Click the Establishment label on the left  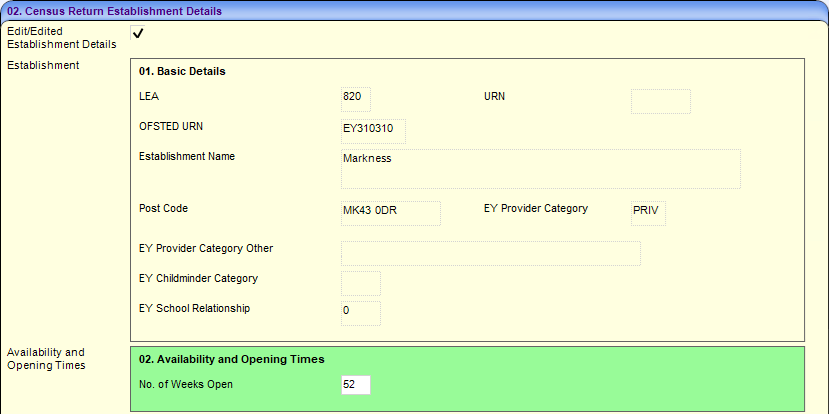(43, 66)
